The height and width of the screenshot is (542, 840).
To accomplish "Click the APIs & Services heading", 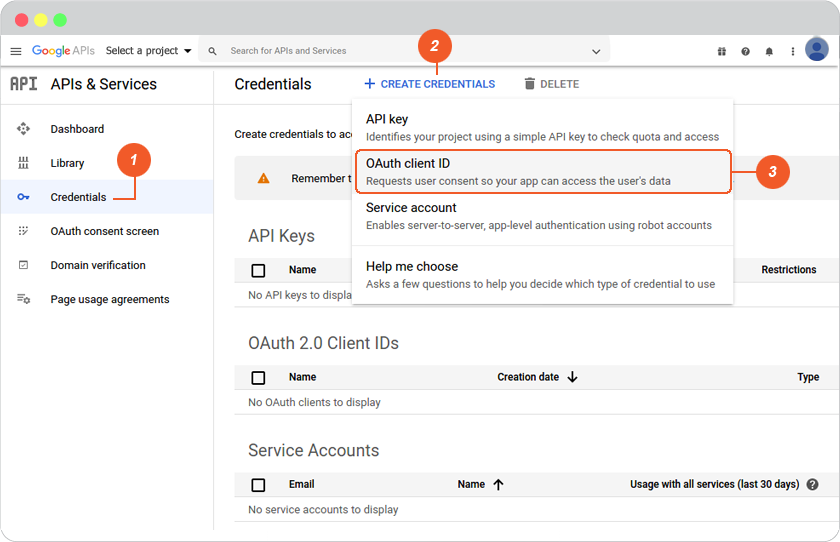I will 104,84.
